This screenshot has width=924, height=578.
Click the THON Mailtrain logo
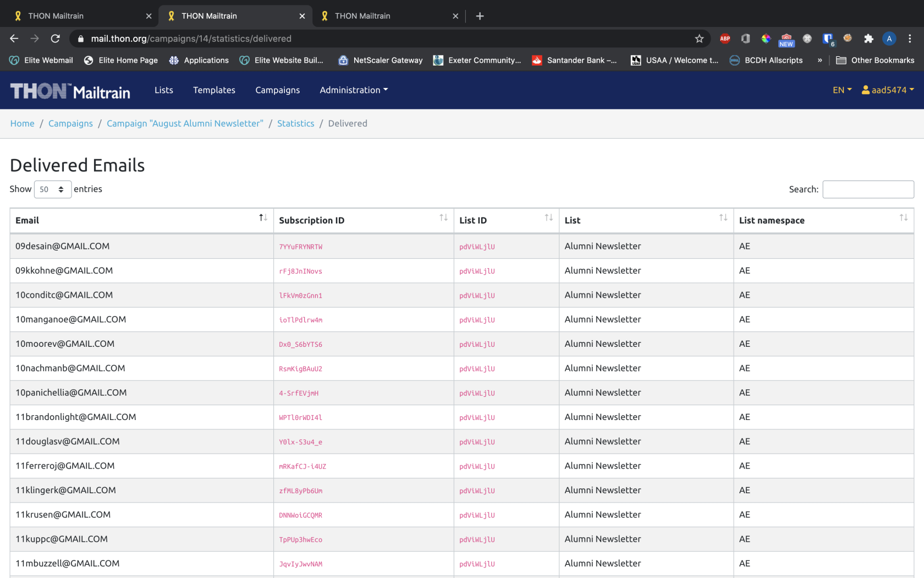coord(70,91)
